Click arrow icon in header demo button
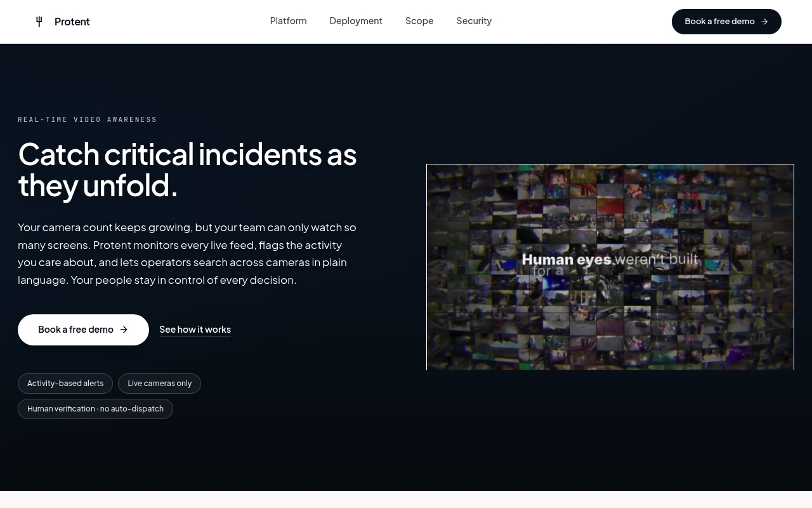This screenshot has height=508, width=812. pyautogui.click(x=764, y=22)
